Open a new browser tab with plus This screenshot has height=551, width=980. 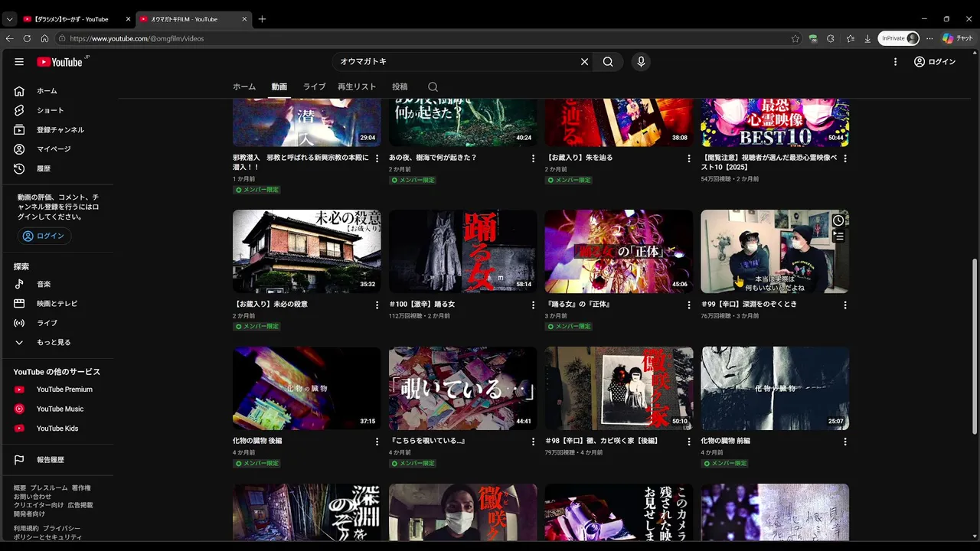(262, 19)
